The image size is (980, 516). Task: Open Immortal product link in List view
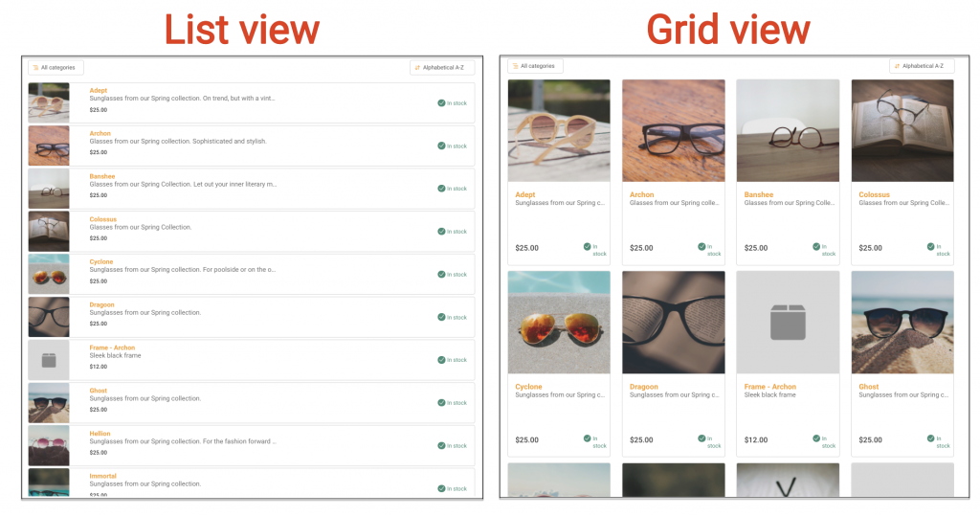coord(103,476)
